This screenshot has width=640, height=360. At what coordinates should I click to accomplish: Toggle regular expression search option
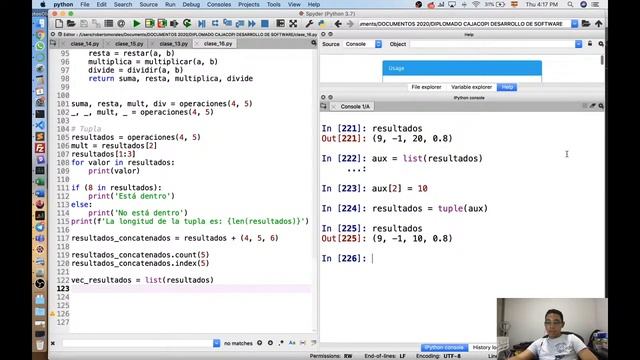point(281,343)
